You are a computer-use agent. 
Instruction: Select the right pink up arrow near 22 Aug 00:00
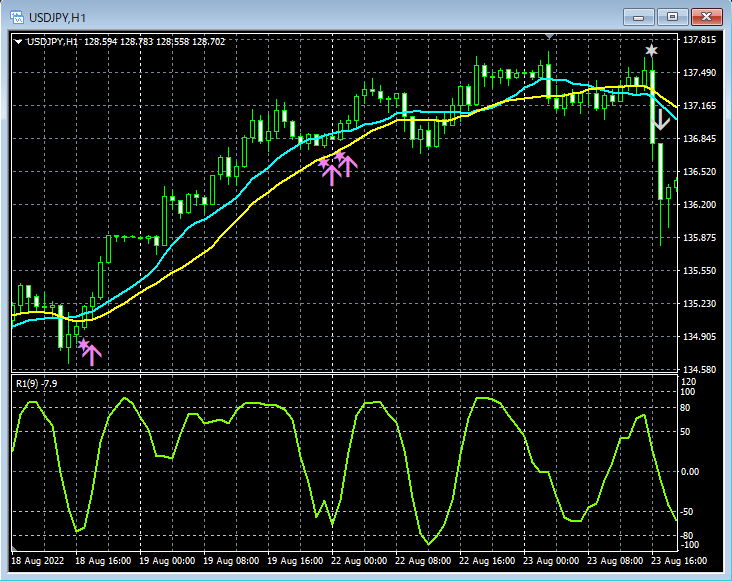tap(348, 166)
